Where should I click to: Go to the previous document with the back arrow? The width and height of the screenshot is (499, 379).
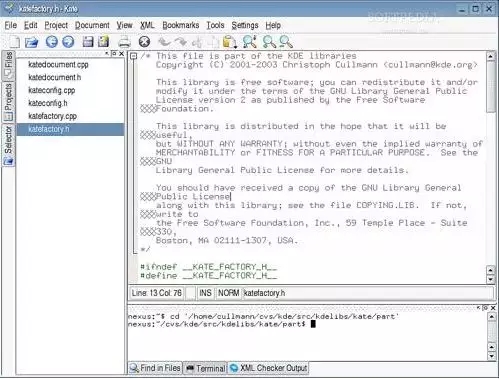[52, 42]
